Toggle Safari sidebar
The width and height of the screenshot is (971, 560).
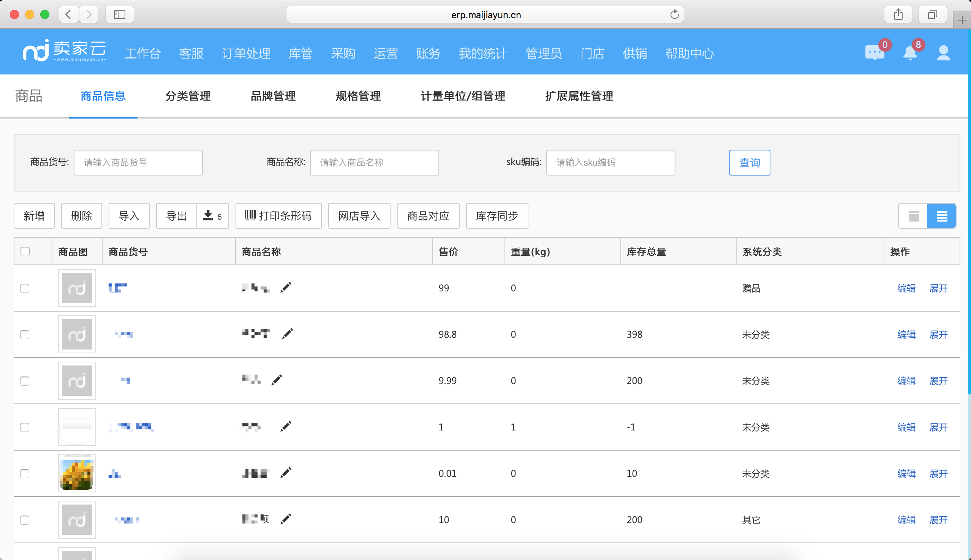(x=120, y=14)
